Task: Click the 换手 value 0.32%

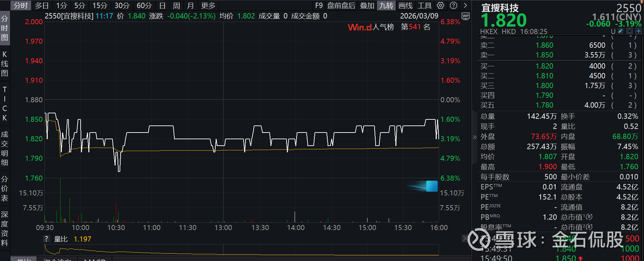Action: (x=628, y=116)
